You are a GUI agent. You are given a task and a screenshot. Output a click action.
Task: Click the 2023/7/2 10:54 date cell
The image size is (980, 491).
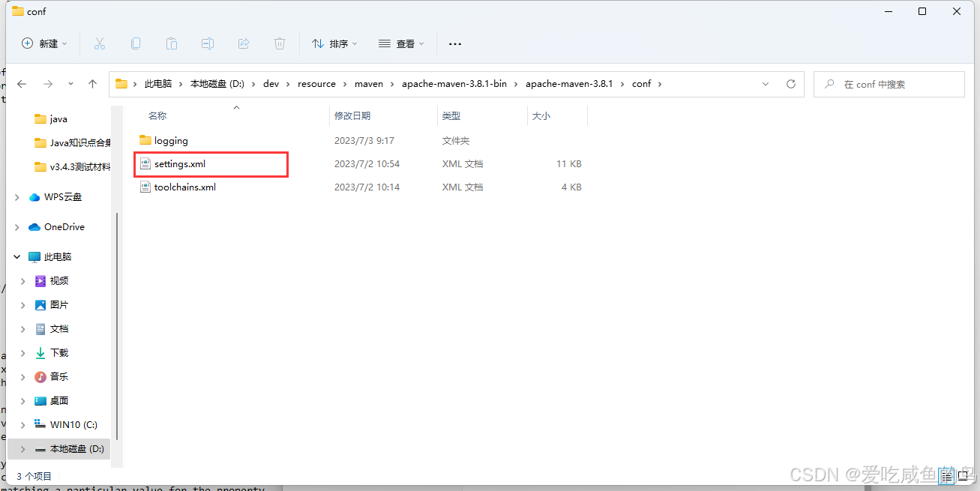[x=367, y=164]
